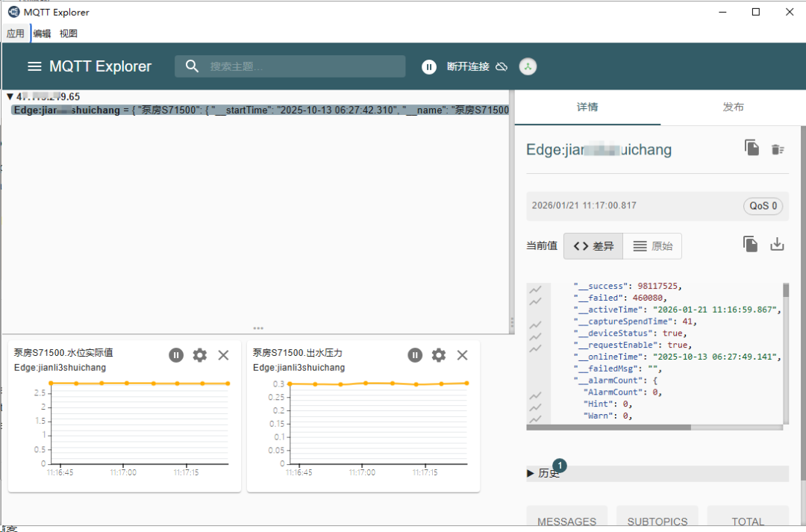806x532 pixels.
Task: Expand the 历史 history section
Action: pos(657,473)
